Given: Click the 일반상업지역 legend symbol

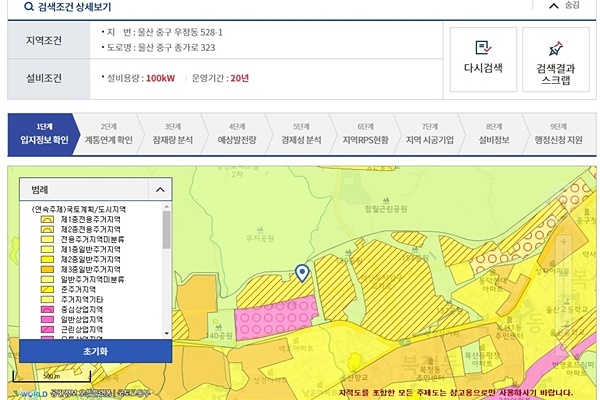Looking at the screenshot, I should point(47,319).
